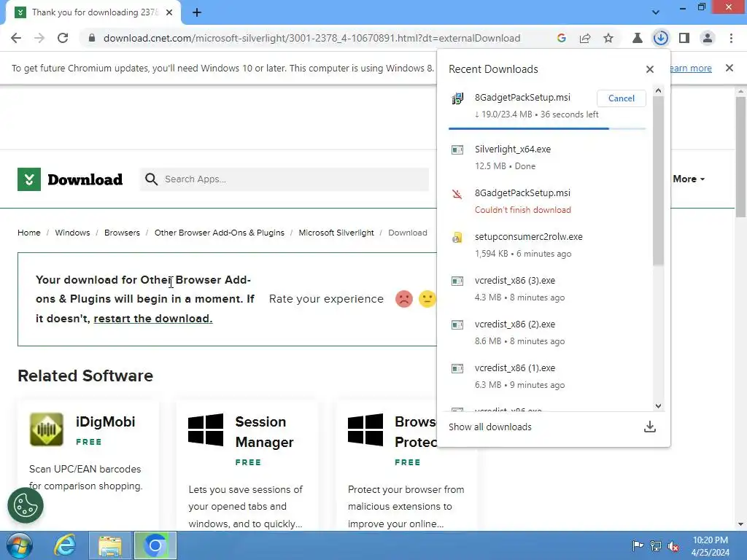The width and height of the screenshot is (747, 560).
Task: Click the restart the download link
Action: tap(153, 319)
